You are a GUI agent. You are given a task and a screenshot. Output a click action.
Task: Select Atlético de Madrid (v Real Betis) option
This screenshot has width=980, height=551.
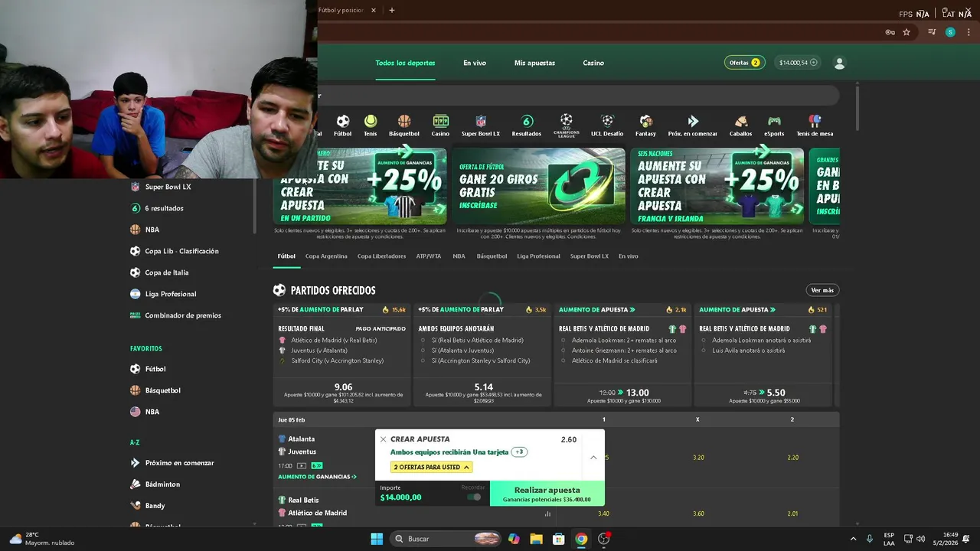(334, 340)
